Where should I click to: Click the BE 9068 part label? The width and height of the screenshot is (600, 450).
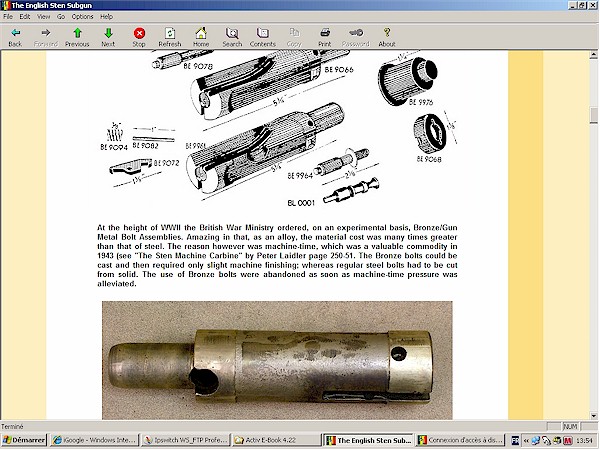point(429,158)
